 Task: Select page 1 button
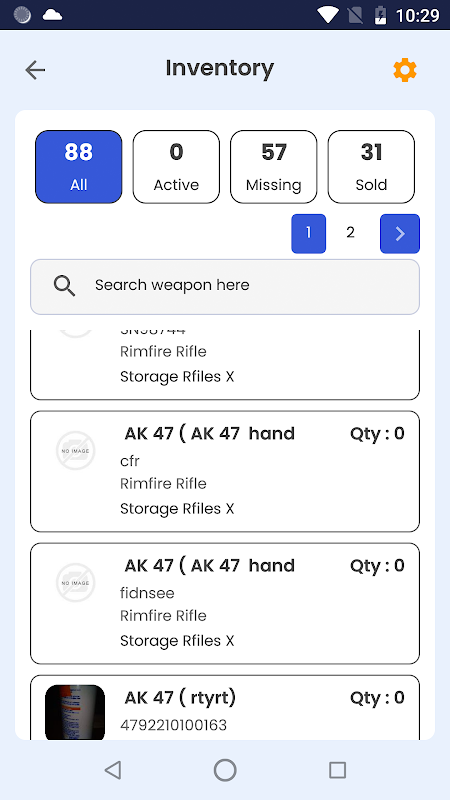coord(309,234)
